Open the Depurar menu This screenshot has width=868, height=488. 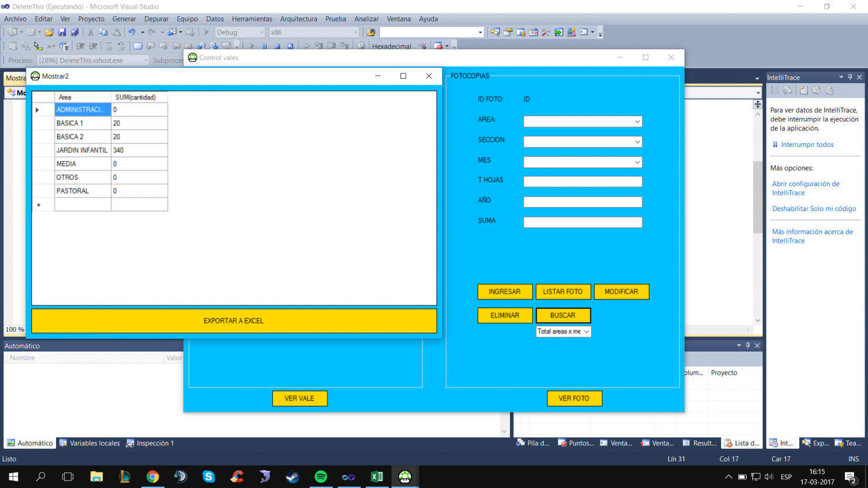pyautogui.click(x=156, y=19)
